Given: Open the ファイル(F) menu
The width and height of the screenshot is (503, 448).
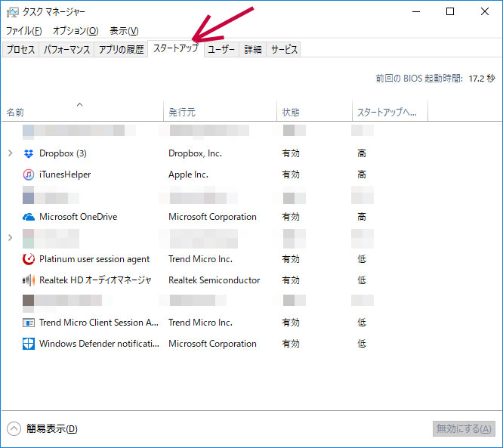Looking at the screenshot, I should [x=24, y=31].
